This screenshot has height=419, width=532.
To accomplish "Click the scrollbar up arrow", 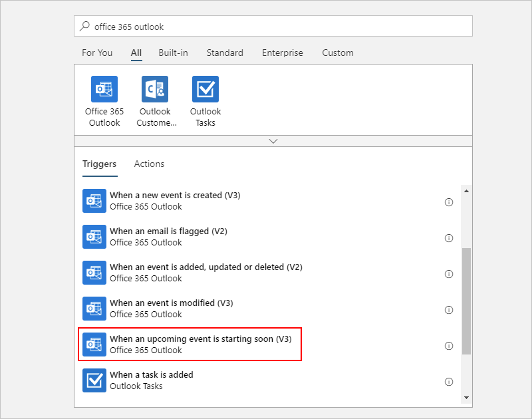I will [466, 191].
